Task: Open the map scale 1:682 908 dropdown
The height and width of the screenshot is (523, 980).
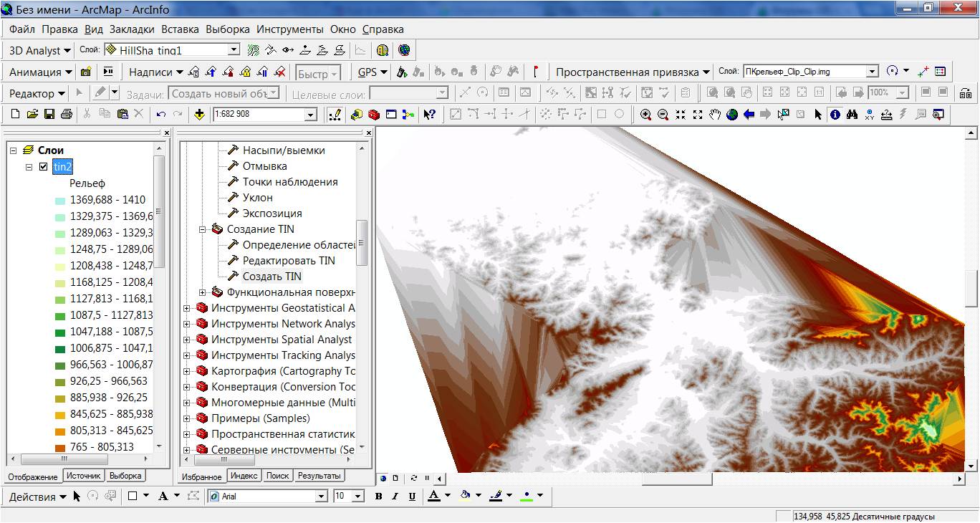Action: [310, 115]
